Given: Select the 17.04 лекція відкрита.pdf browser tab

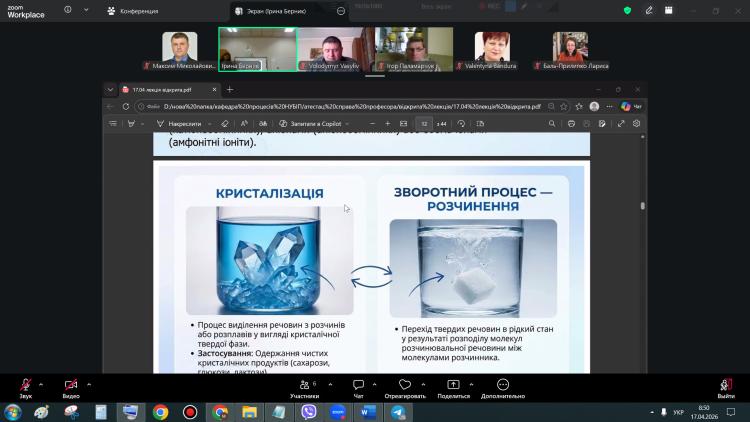Looking at the screenshot, I should click(163, 89).
